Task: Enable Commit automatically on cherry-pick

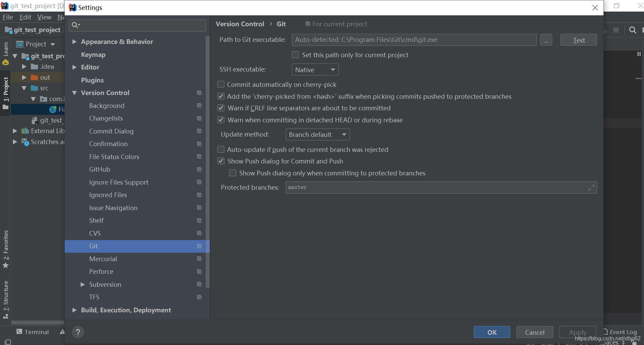Action: click(x=221, y=84)
